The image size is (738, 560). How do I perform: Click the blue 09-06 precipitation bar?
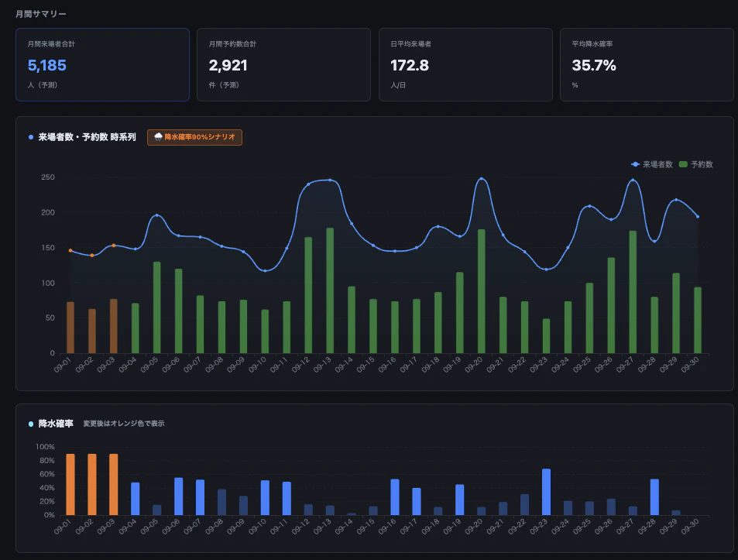click(178, 496)
